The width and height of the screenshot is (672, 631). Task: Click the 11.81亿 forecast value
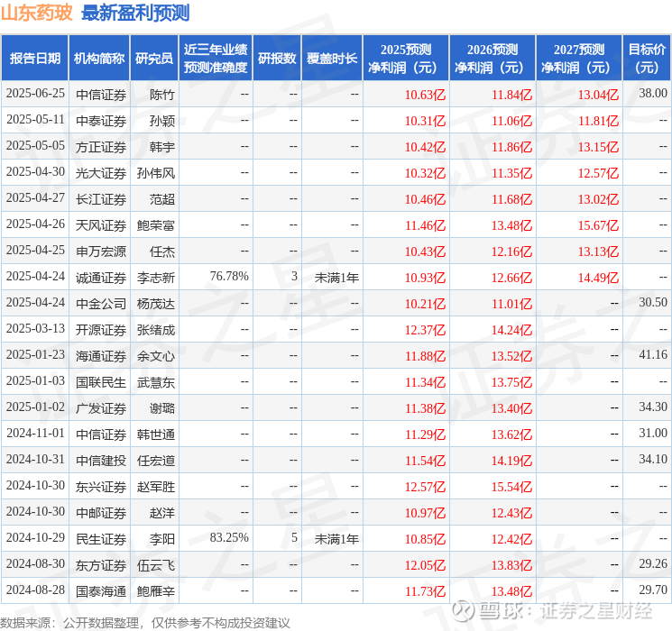[598, 121]
